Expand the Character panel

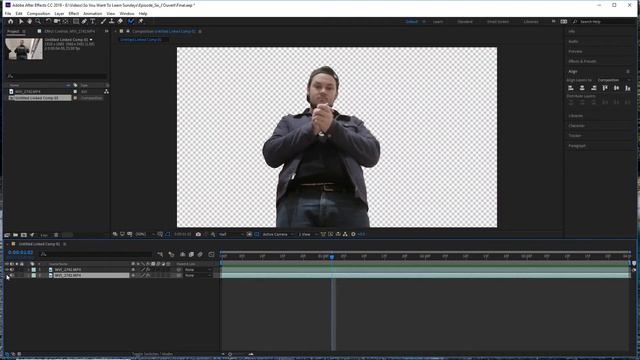[x=576, y=126]
